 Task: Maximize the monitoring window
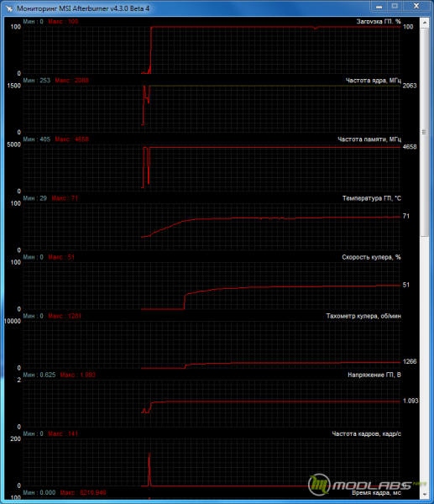point(395,6)
